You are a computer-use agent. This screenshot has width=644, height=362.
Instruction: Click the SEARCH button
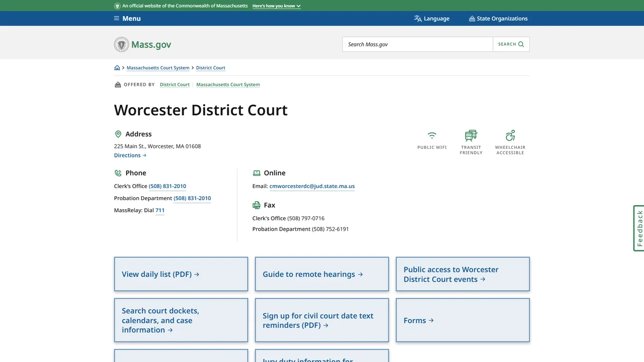coord(511,44)
